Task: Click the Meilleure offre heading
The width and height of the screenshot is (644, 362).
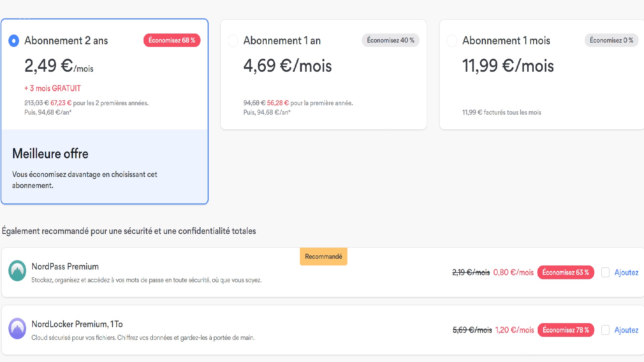Action: point(50,154)
